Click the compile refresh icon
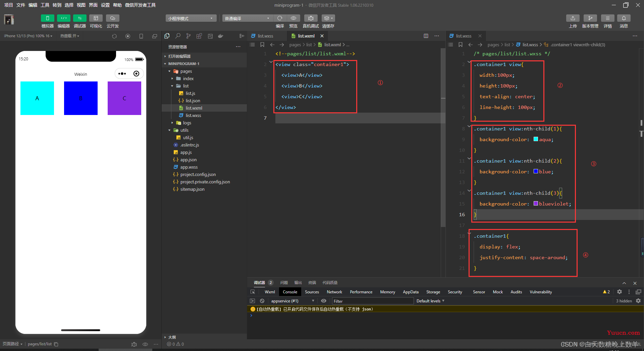The width and height of the screenshot is (644, 351). tap(280, 18)
